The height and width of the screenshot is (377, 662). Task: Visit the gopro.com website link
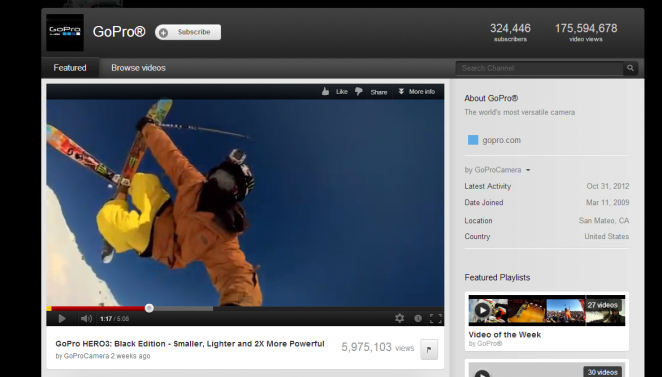[x=502, y=140]
